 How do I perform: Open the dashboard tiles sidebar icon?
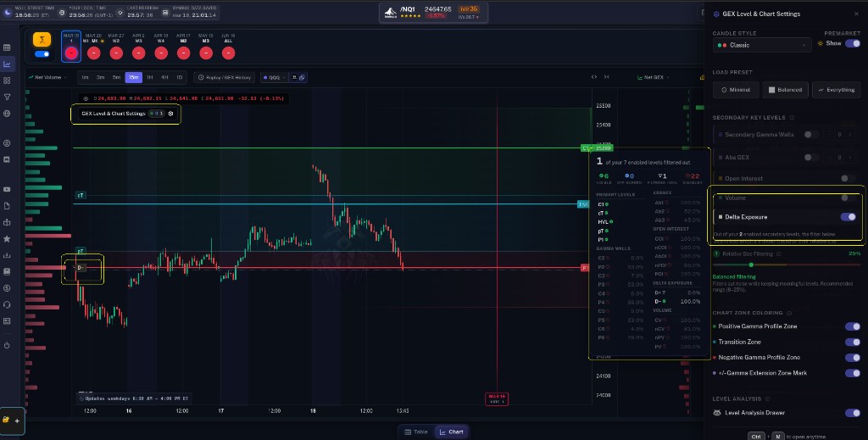pos(7,81)
